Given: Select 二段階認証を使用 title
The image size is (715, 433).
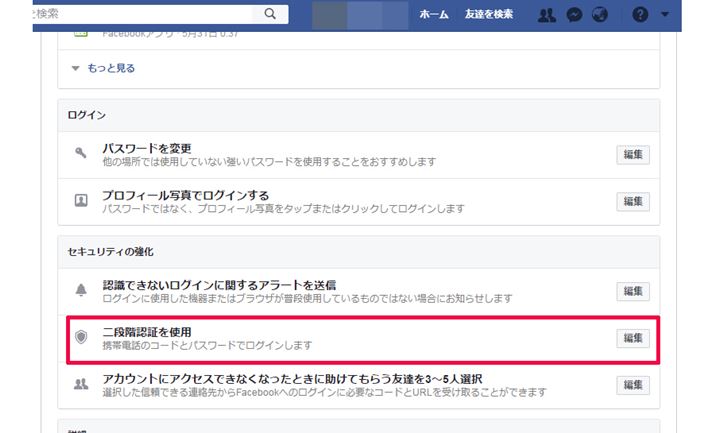Looking at the screenshot, I should (x=147, y=332).
